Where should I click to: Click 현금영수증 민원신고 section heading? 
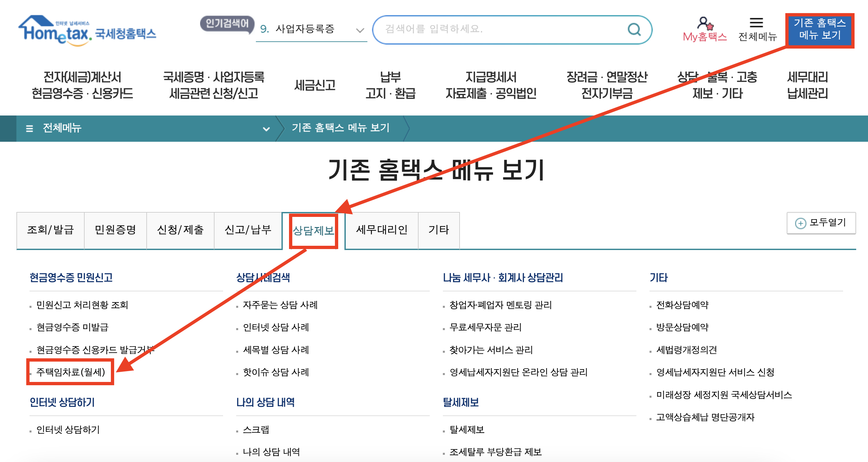coord(71,278)
